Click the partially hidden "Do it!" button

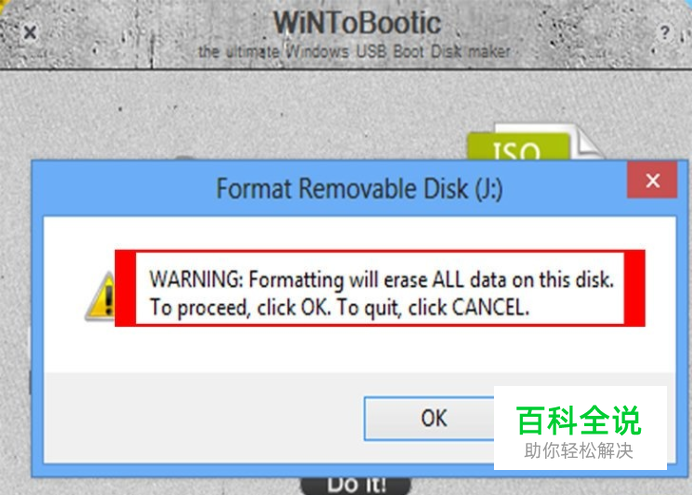pos(356,485)
